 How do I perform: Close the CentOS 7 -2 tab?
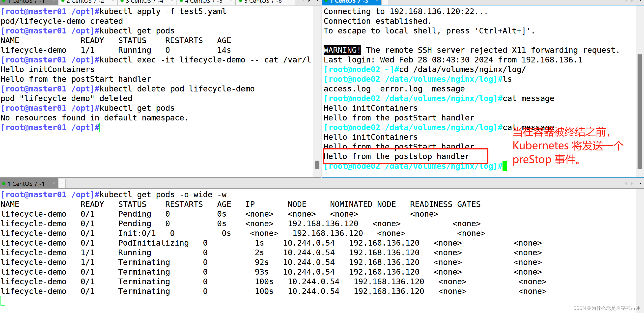point(113,1)
